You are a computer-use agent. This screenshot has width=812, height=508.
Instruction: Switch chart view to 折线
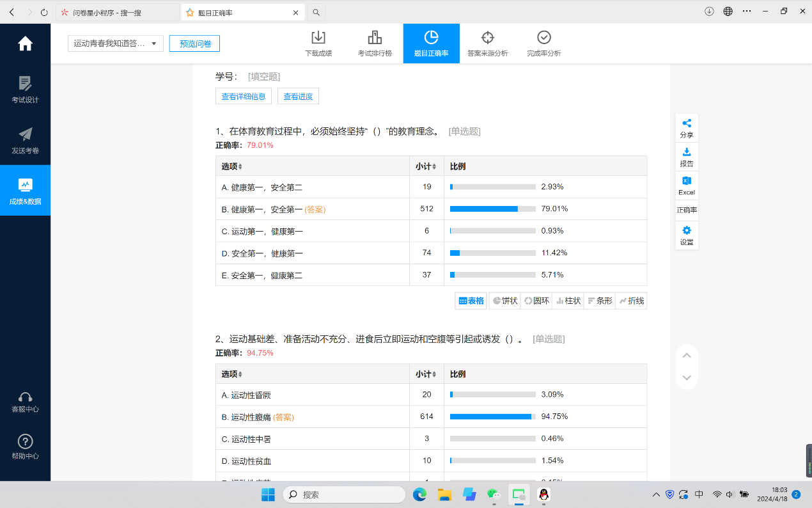(x=631, y=301)
